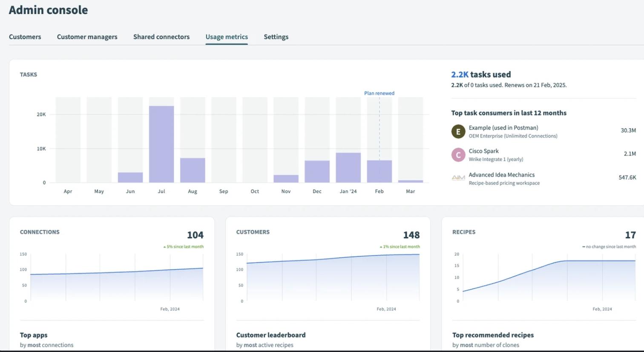644x352 pixels.
Task: Select the Usage metrics tab
Action: click(226, 37)
